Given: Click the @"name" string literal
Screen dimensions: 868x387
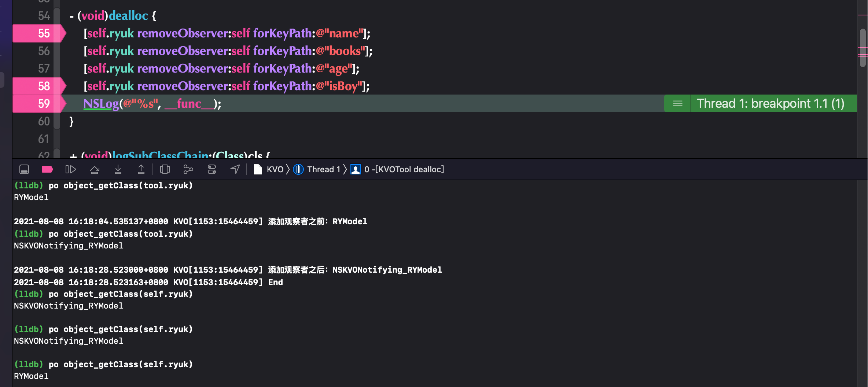Looking at the screenshot, I should (339, 33).
